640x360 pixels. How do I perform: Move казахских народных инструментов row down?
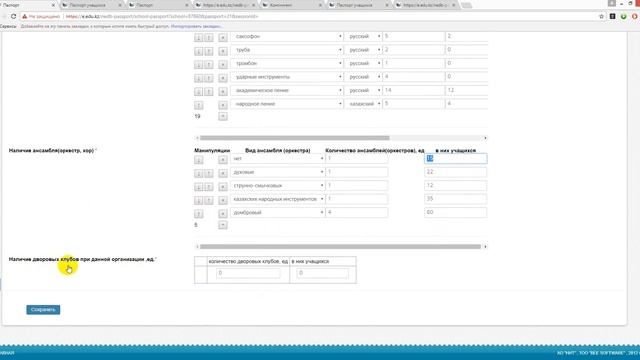199,200
